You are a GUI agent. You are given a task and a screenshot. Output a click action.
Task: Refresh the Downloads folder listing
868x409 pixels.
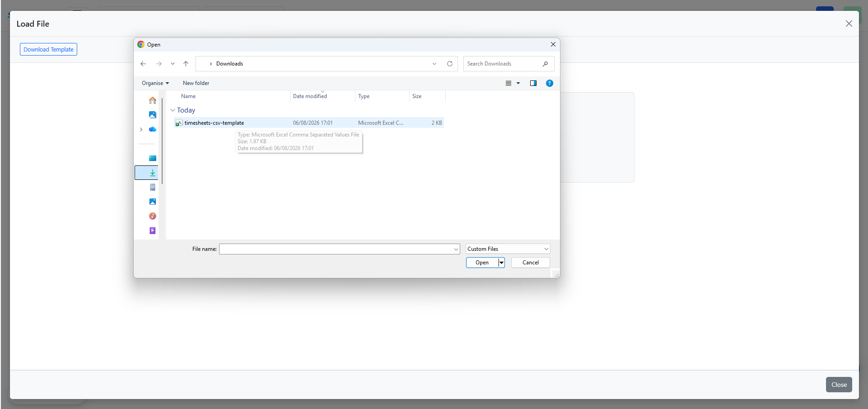coord(450,64)
